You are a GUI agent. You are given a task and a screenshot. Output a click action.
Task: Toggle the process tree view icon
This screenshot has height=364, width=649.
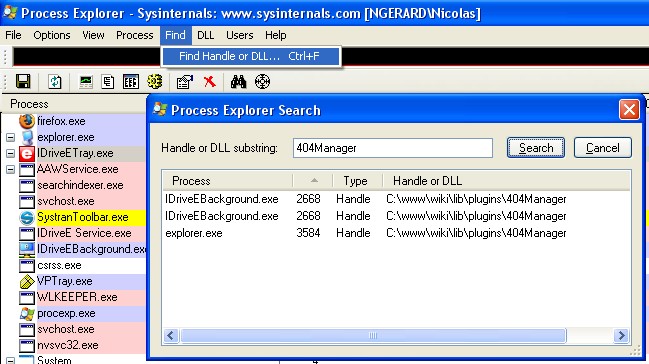click(x=108, y=82)
